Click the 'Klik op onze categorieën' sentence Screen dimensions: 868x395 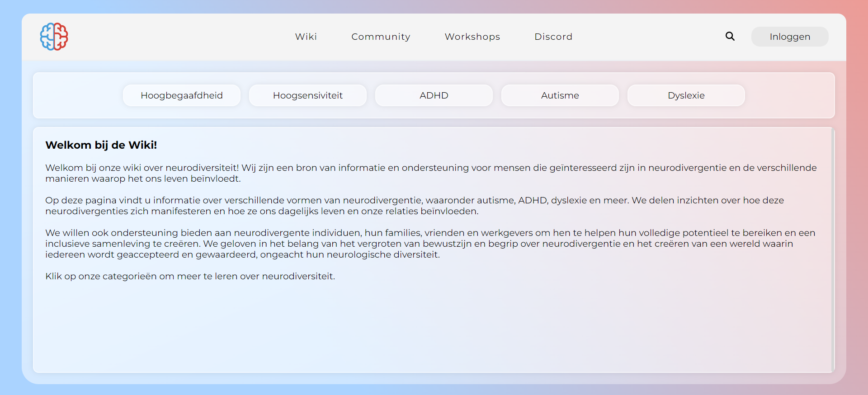190,276
